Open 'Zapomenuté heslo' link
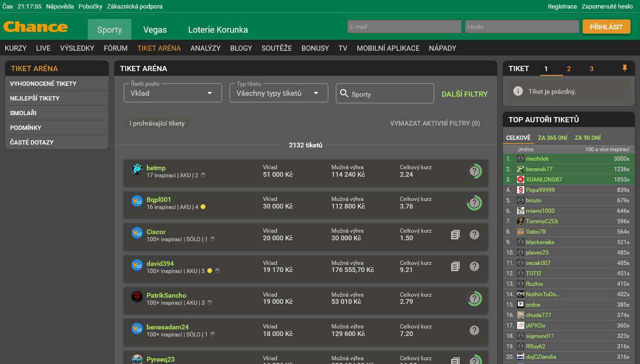The width and height of the screenshot is (640, 364). (607, 6)
